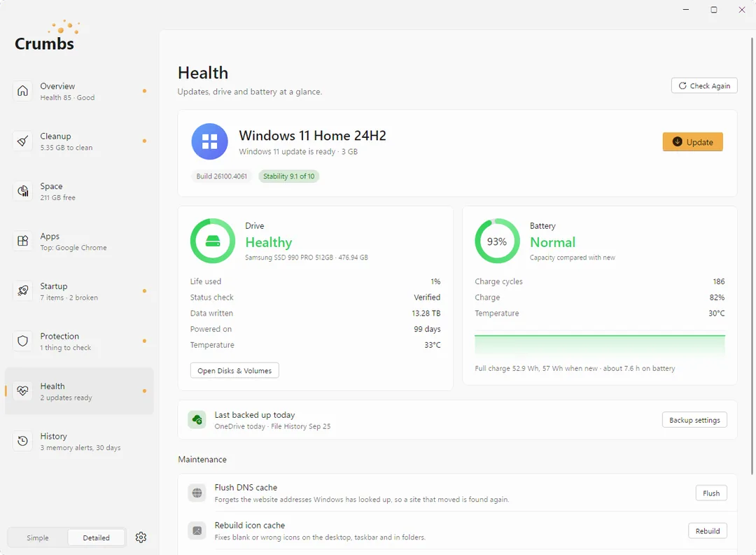Click the battery 93% capacity ring
The width and height of the screenshot is (756, 555).
pyautogui.click(x=497, y=241)
